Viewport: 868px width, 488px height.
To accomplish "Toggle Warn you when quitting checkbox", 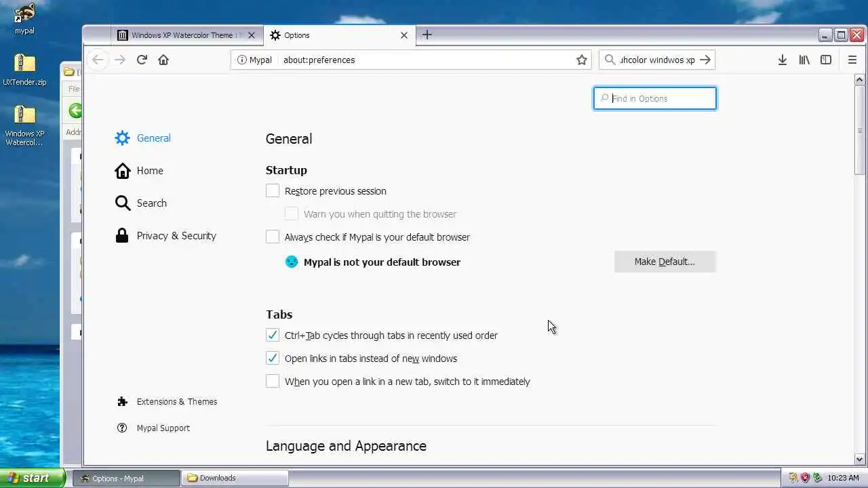I will coord(292,214).
